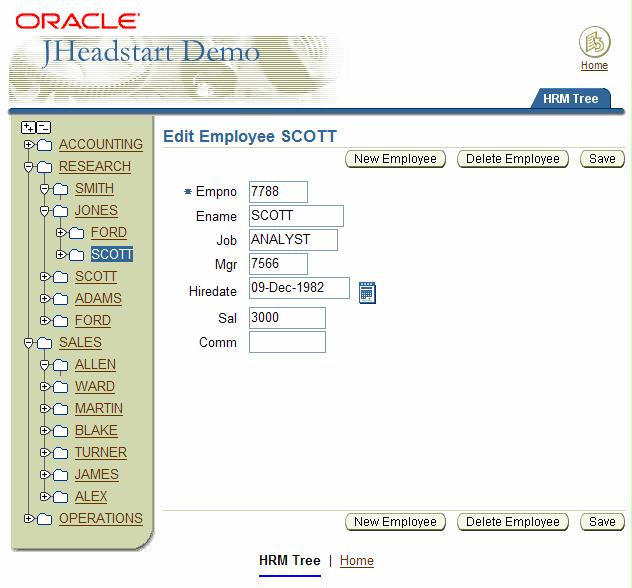The height and width of the screenshot is (588, 632).
Task: Select SALES department in the tree
Action: [80, 342]
